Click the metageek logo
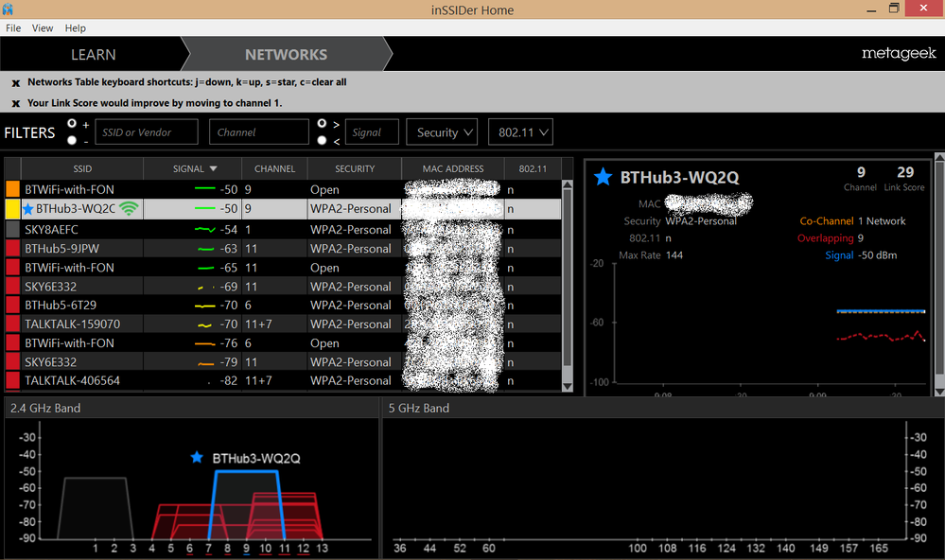Screen dimensions: 945x560 [899, 54]
